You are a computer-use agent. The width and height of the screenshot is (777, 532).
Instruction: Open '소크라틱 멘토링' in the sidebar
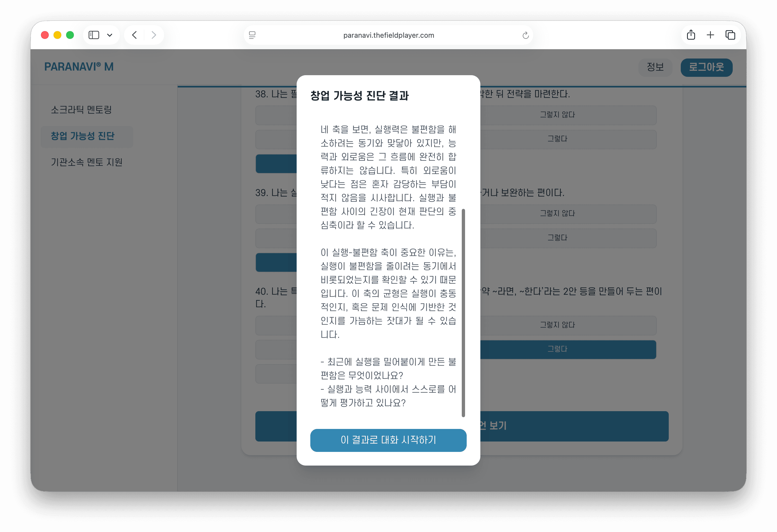(x=81, y=109)
